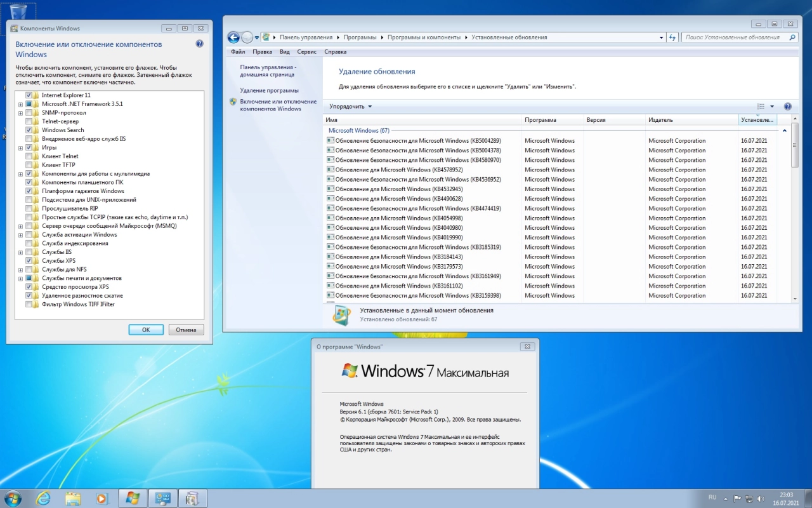Open the Вид menu

coord(285,52)
